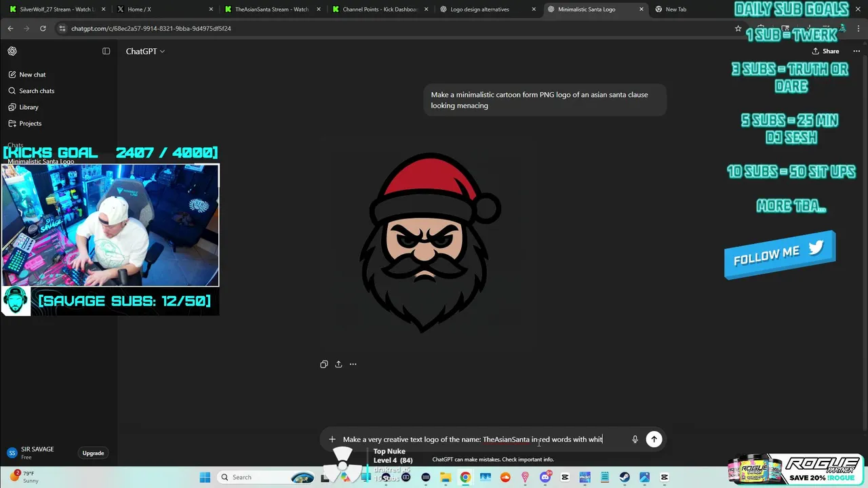Click the Share button

coord(825,51)
